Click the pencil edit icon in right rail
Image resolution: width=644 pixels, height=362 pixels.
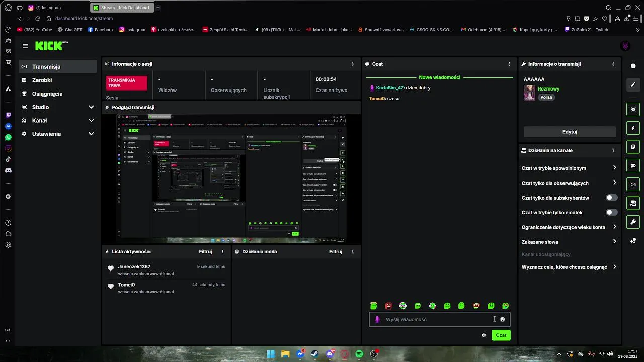633,85
